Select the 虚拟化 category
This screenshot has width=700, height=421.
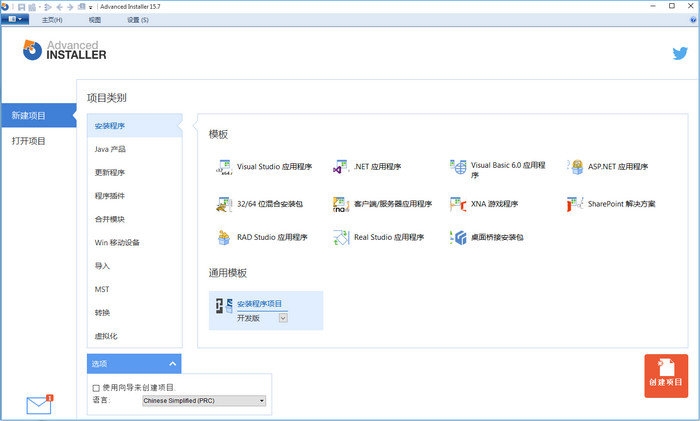coord(134,336)
